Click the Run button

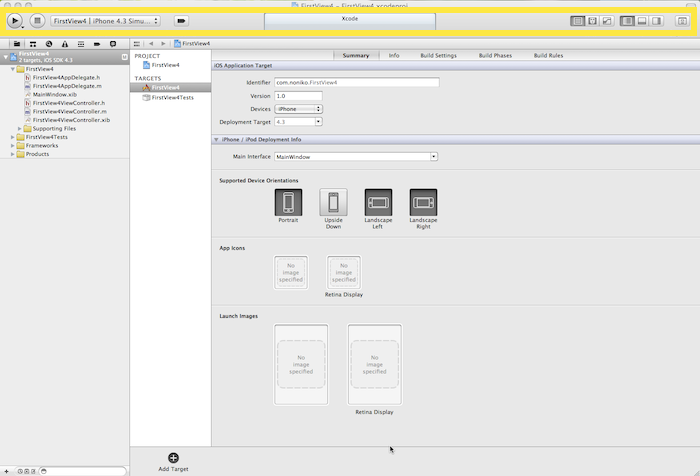point(15,21)
